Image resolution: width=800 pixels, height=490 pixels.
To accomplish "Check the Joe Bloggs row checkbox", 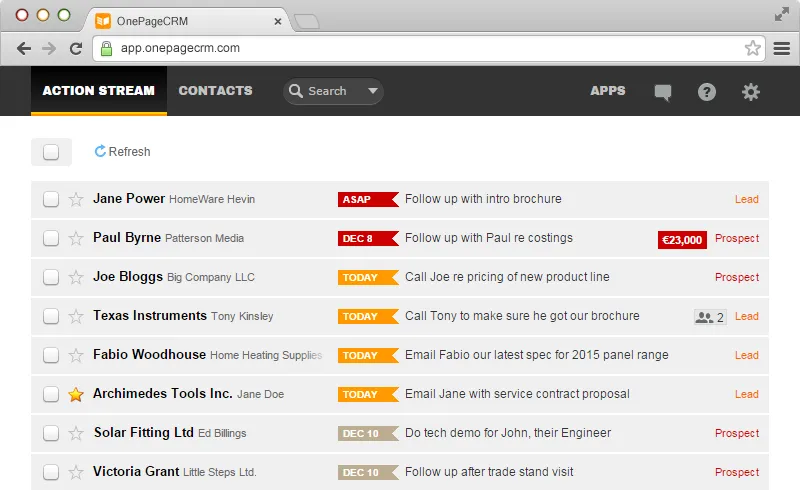I will tap(51, 277).
